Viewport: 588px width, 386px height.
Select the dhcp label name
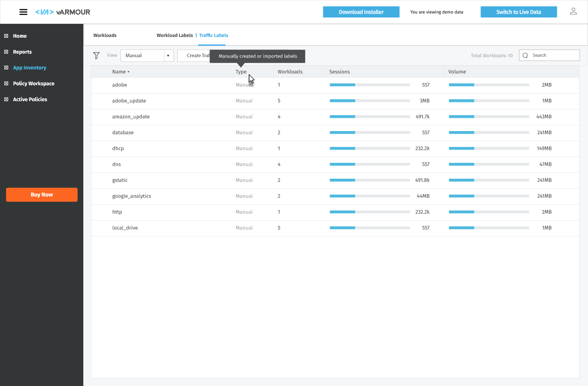(x=118, y=149)
